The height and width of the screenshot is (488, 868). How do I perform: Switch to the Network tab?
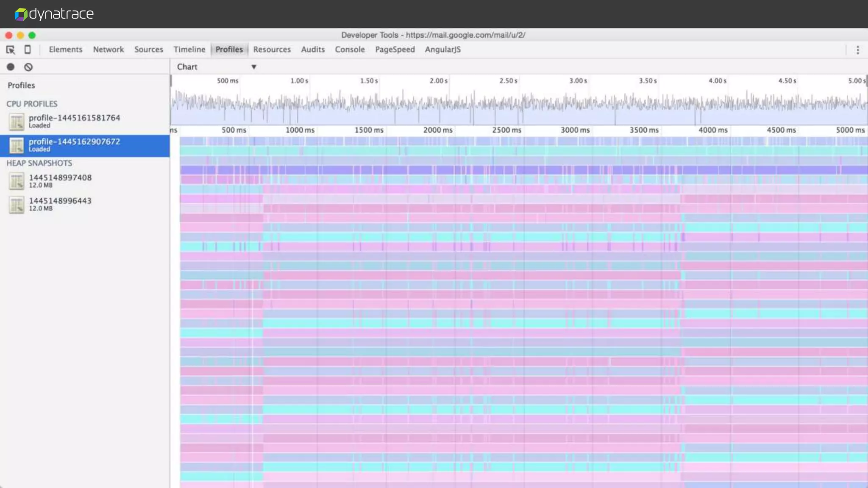point(108,50)
